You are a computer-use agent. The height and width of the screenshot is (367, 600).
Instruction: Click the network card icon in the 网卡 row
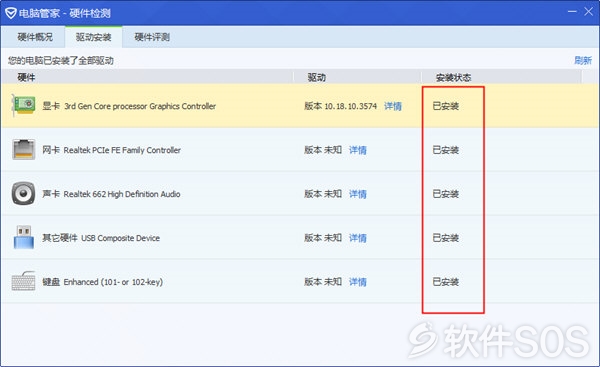click(x=24, y=149)
